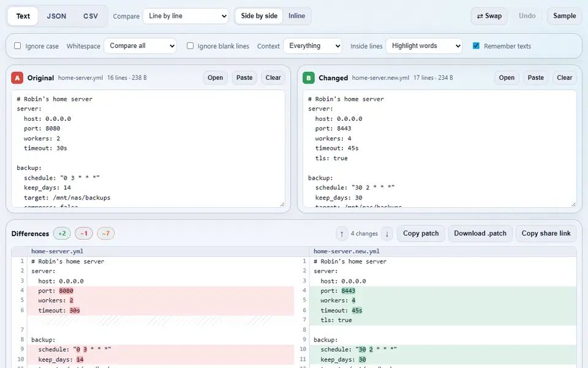Switch to the Text tab
Viewport: 588px width, 368px height.
pyautogui.click(x=23, y=16)
